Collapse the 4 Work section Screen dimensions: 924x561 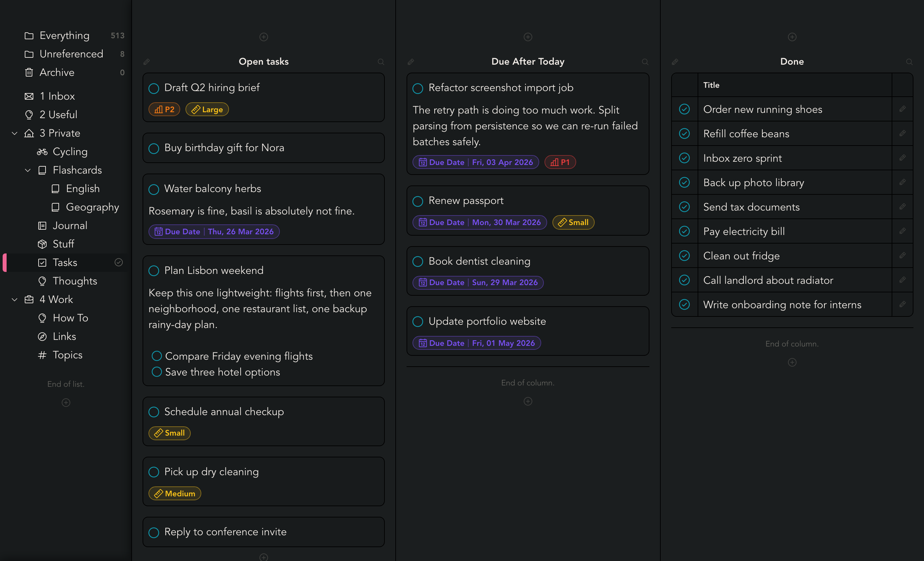pos(14,299)
